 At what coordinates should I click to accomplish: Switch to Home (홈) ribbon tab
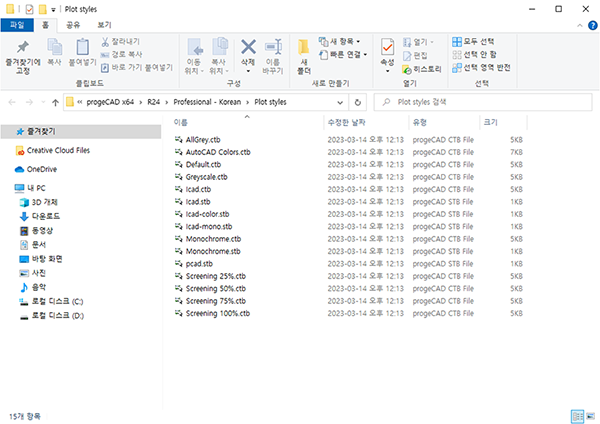tap(45, 25)
